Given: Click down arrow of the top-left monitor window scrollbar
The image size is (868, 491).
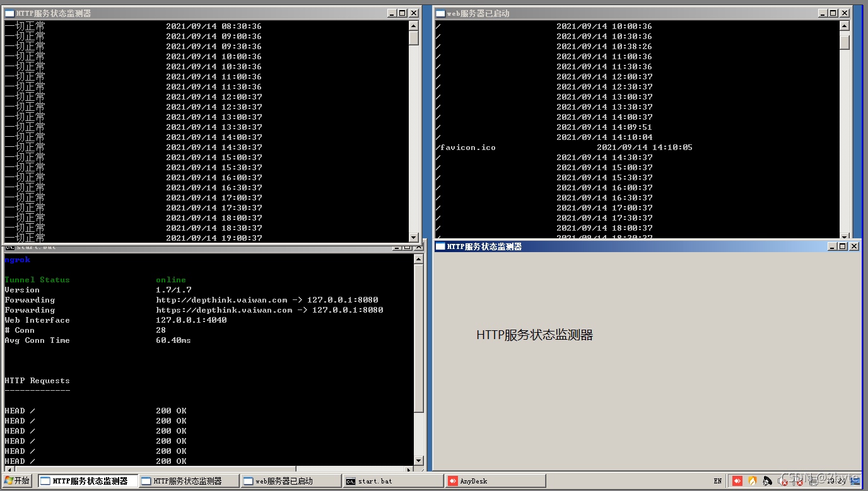Looking at the screenshot, I should (x=414, y=238).
